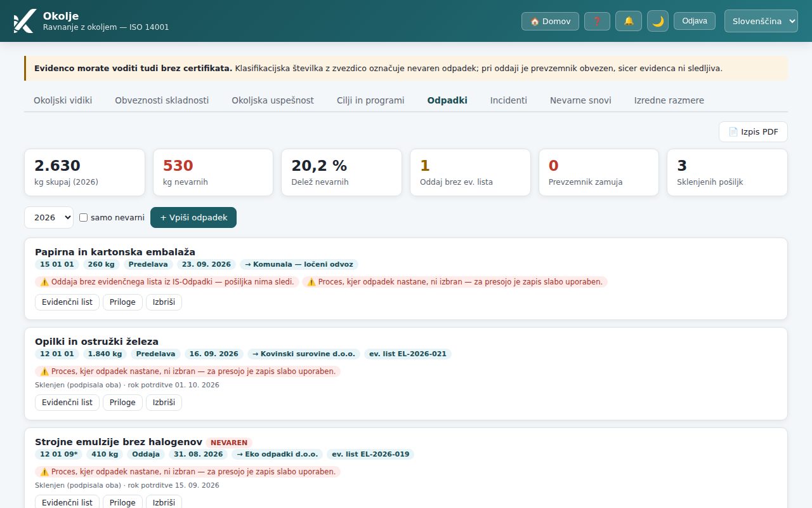Viewport: 812px width, 508px height.
Task: Click the '→ Komunala — ločeni odvoz' tag
Action: [x=299, y=264]
